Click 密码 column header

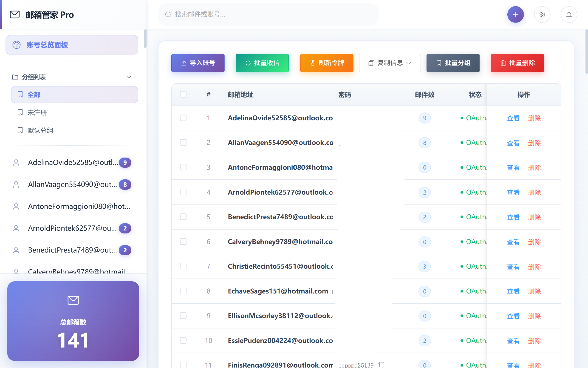point(344,95)
